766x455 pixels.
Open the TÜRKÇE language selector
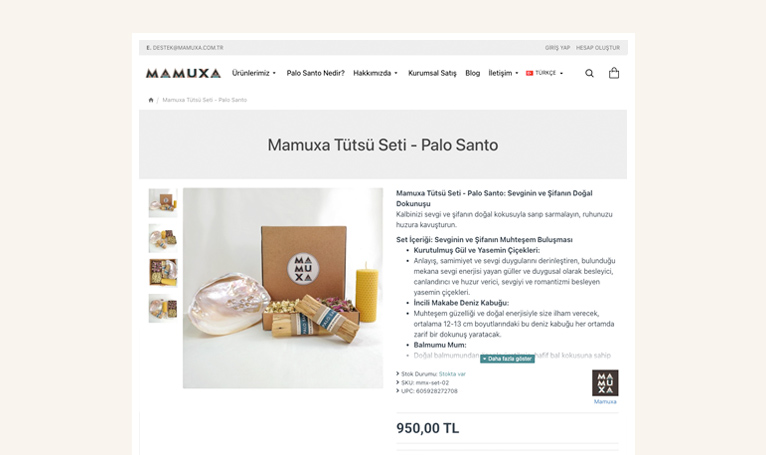(545, 73)
